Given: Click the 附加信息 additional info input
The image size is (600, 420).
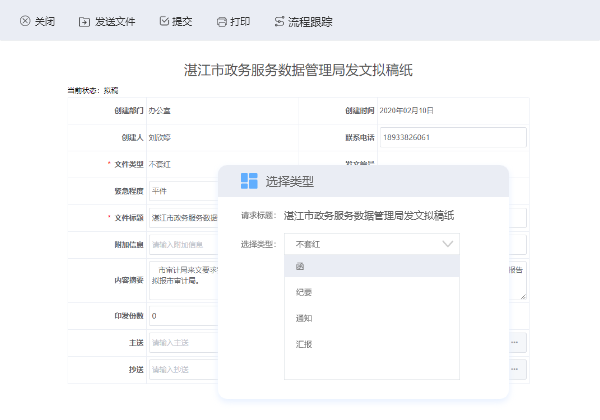Looking at the screenshot, I should pyautogui.click(x=180, y=244).
